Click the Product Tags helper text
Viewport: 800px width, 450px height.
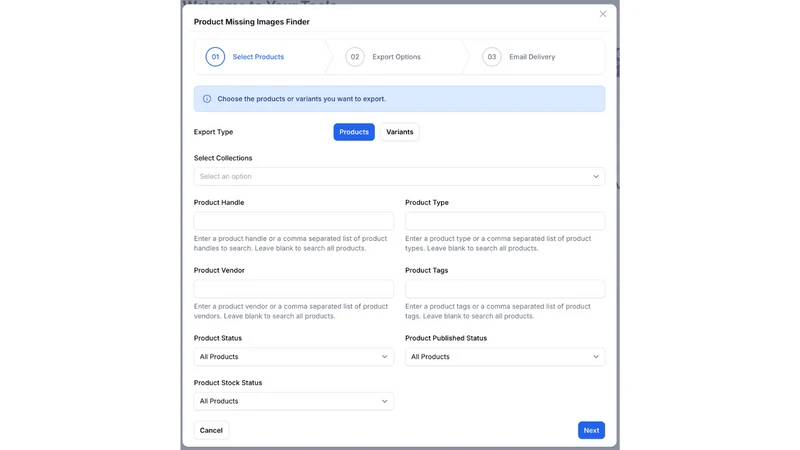498,311
